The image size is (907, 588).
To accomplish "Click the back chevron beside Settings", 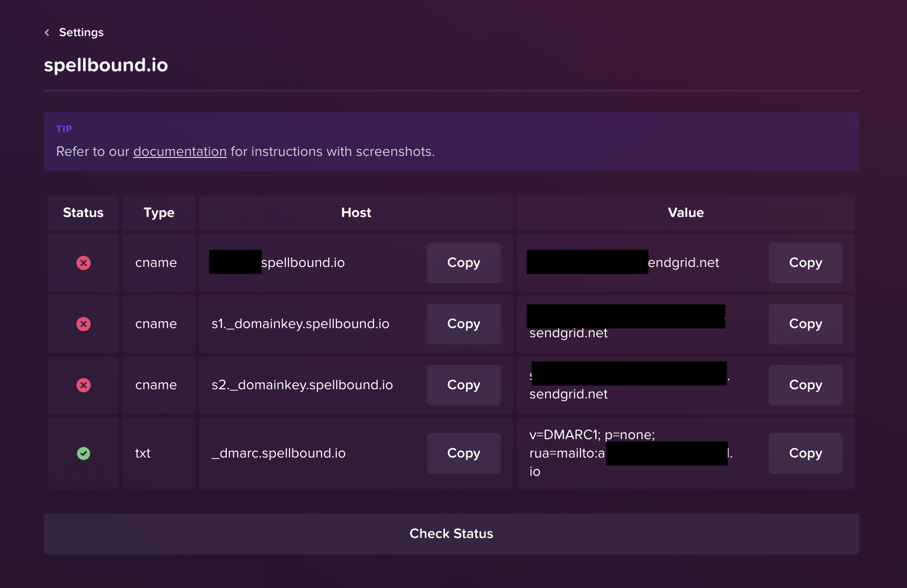I will (x=47, y=33).
